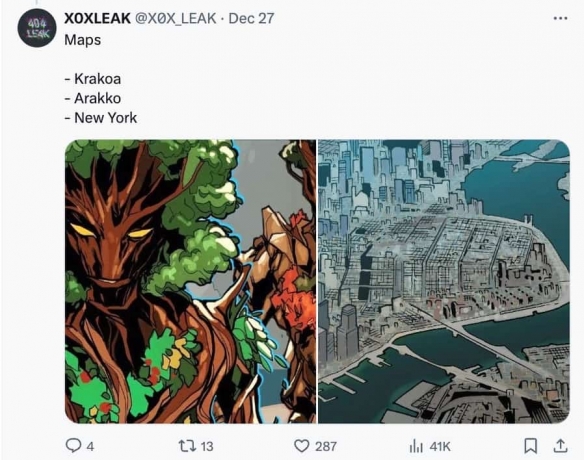Click the repost arrows icon

coord(187,446)
